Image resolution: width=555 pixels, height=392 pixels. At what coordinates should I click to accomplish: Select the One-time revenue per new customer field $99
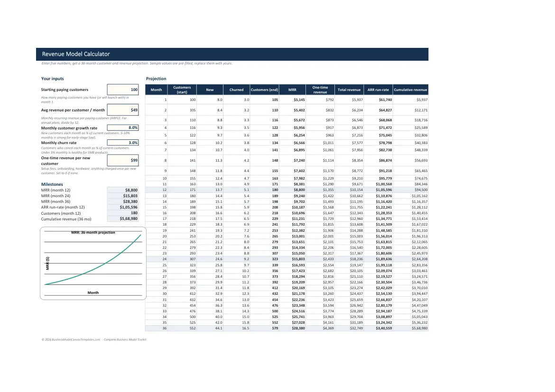click(123, 160)
